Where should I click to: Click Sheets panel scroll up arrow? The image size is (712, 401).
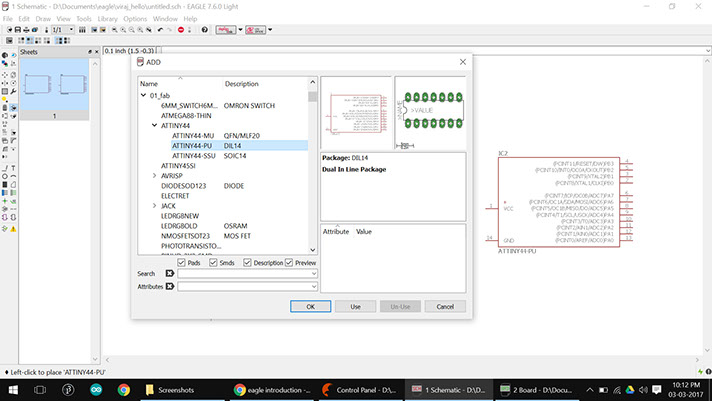pyautogui.click(x=95, y=64)
